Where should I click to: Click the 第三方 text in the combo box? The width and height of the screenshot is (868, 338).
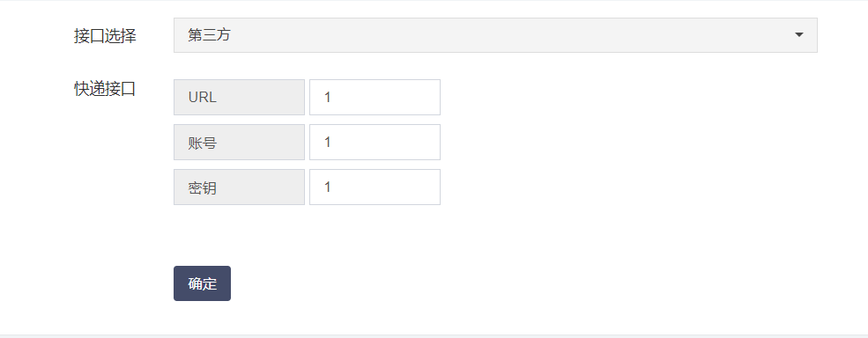[x=209, y=35]
